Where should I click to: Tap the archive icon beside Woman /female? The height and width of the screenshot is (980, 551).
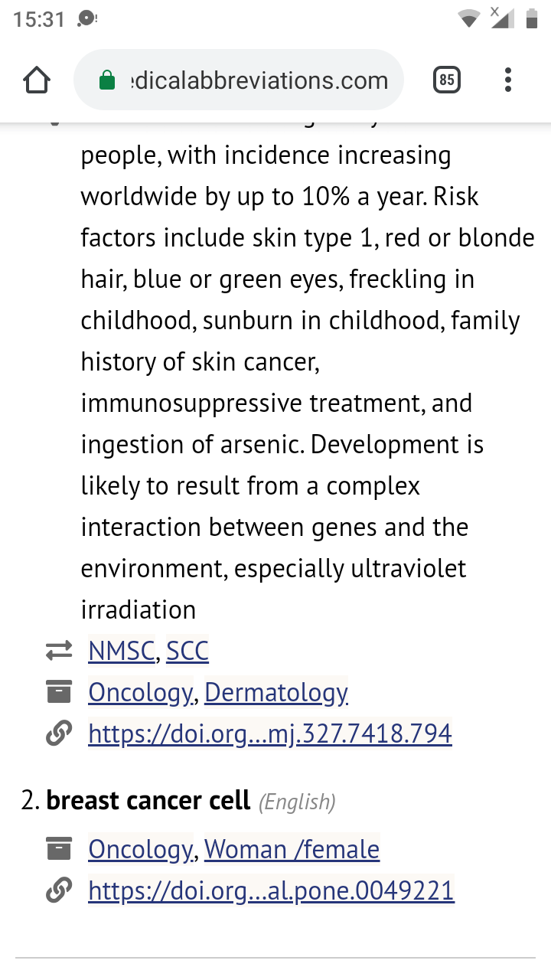[58, 849]
